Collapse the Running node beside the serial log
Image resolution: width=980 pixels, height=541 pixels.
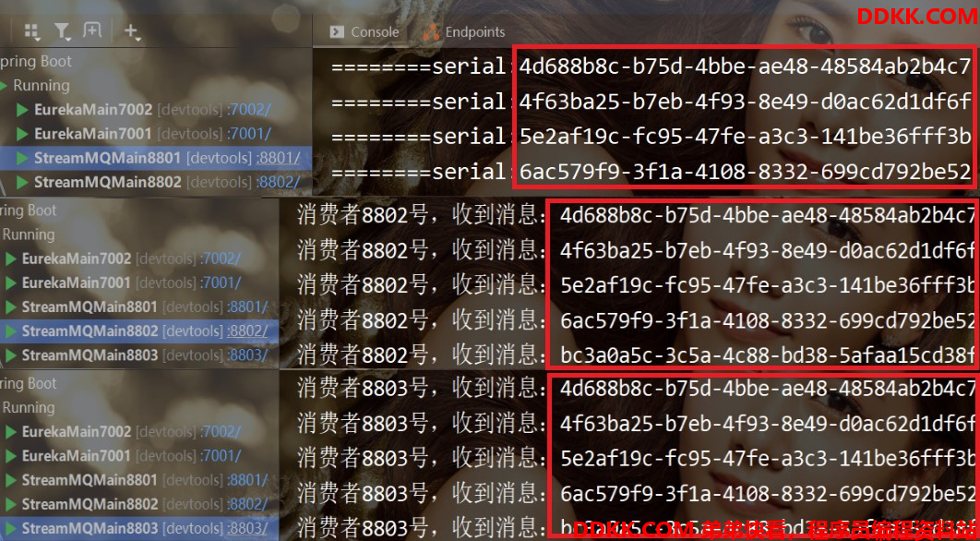[x=4, y=85]
